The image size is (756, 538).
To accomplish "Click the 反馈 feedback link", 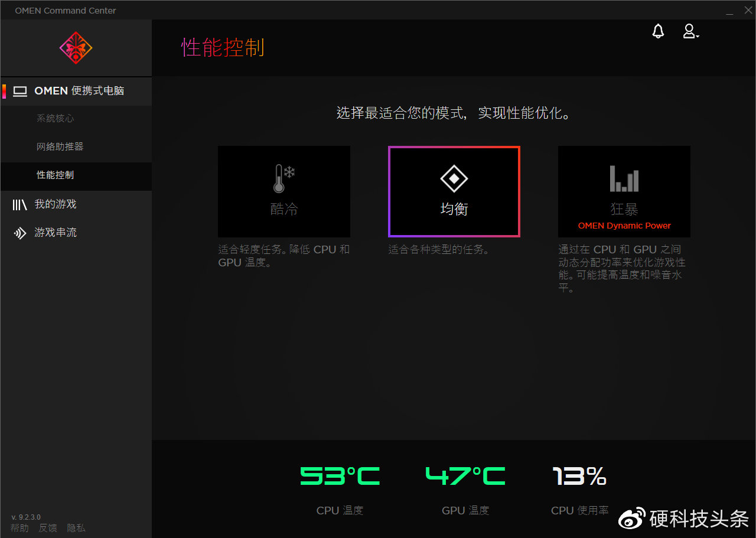I will [x=48, y=527].
